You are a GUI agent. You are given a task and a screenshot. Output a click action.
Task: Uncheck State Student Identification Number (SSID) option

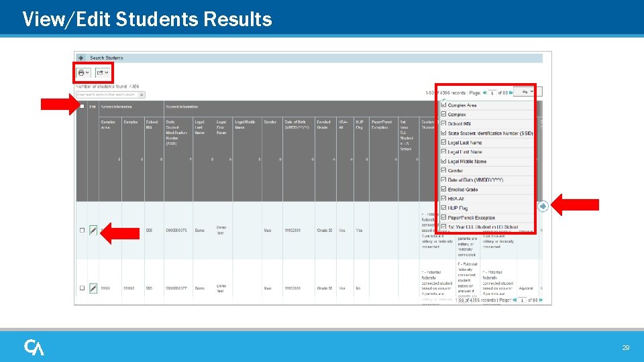[443, 133]
